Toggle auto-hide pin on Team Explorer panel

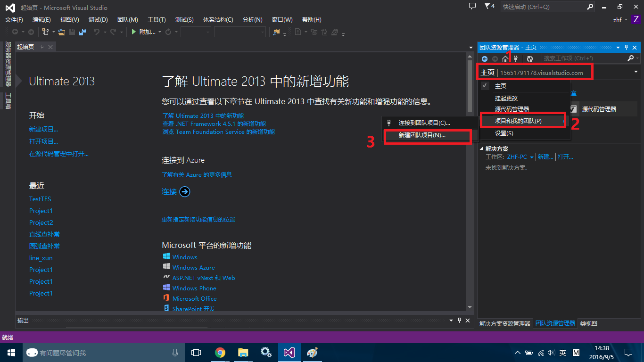point(626,47)
